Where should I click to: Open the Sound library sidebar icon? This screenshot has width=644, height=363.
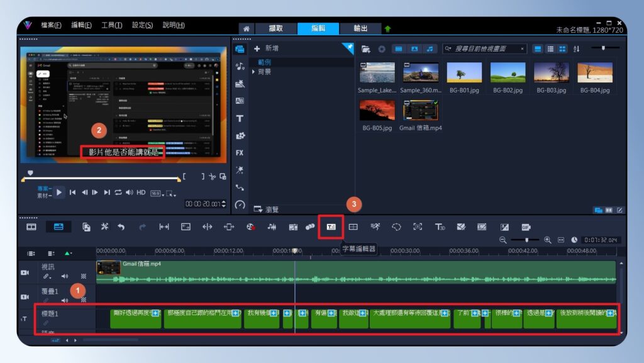point(240,67)
